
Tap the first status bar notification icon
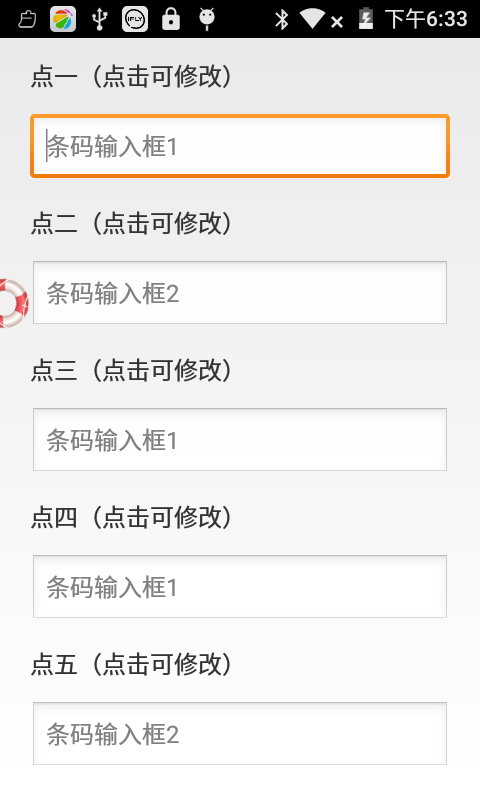pos(27,20)
